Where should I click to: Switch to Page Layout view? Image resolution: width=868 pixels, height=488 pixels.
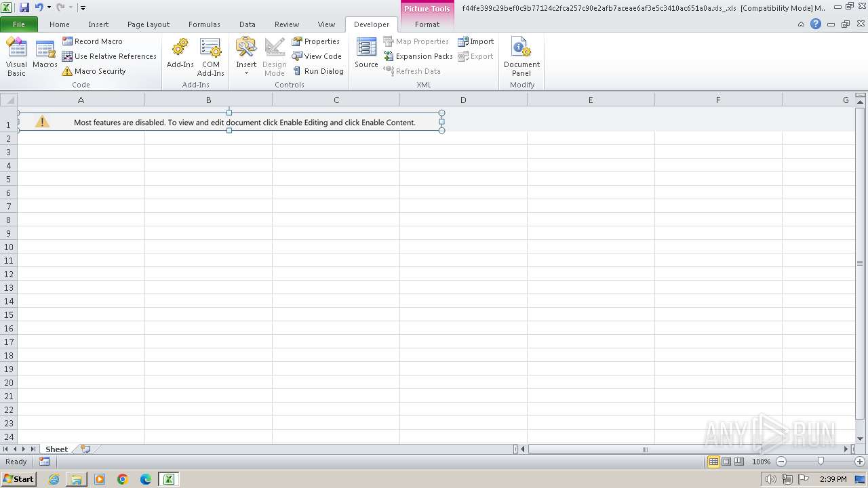pyautogui.click(x=726, y=462)
